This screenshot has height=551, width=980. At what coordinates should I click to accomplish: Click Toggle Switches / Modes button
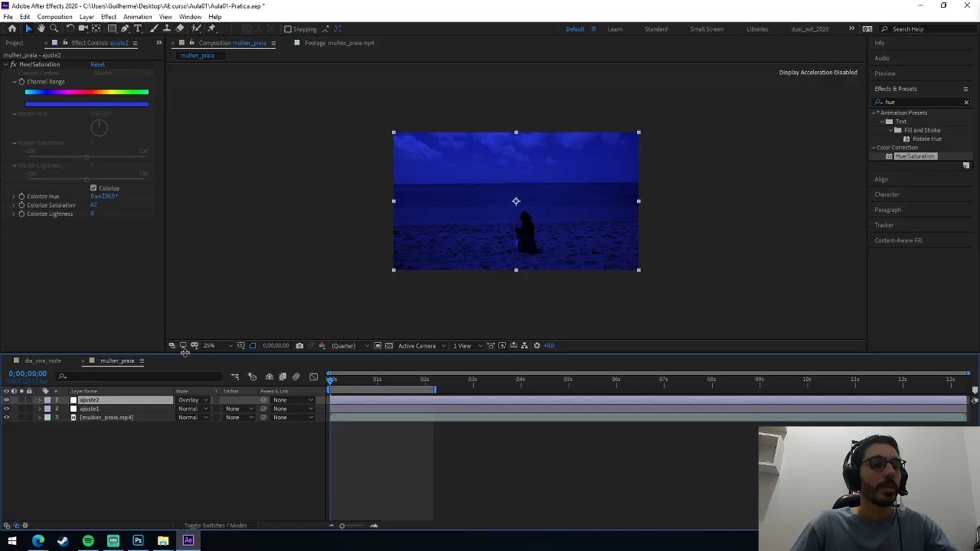point(215,526)
